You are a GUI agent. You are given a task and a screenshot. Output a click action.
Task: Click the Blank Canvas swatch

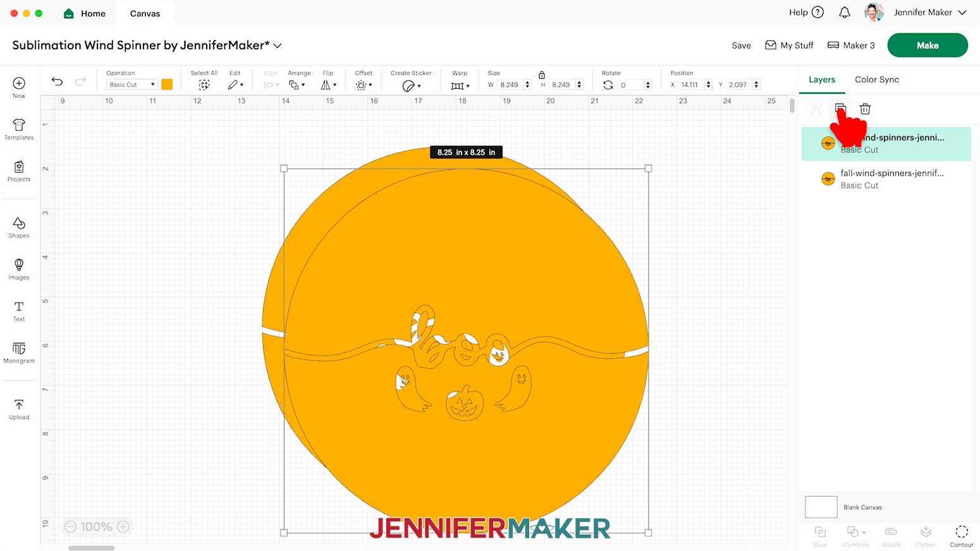pos(821,507)
